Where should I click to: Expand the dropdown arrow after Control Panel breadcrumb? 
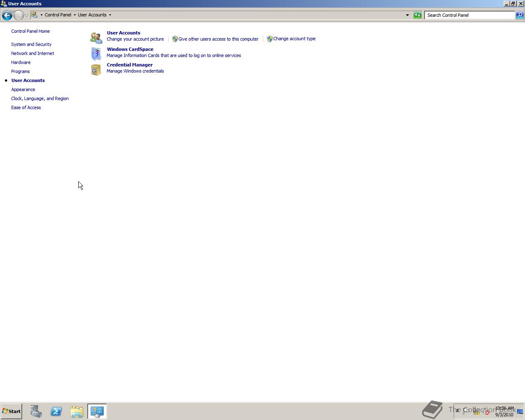click(x=75, y=15)
